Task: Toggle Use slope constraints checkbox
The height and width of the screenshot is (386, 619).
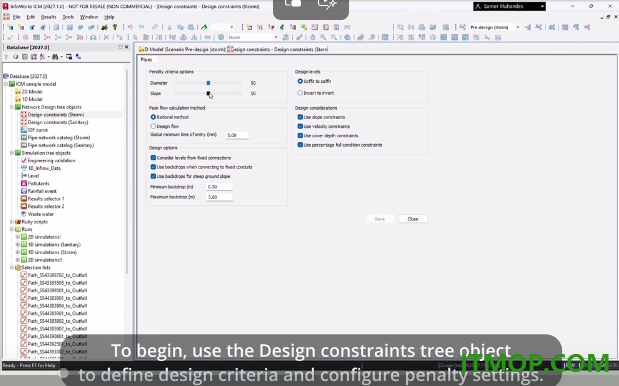Action: tap(300, 117)
